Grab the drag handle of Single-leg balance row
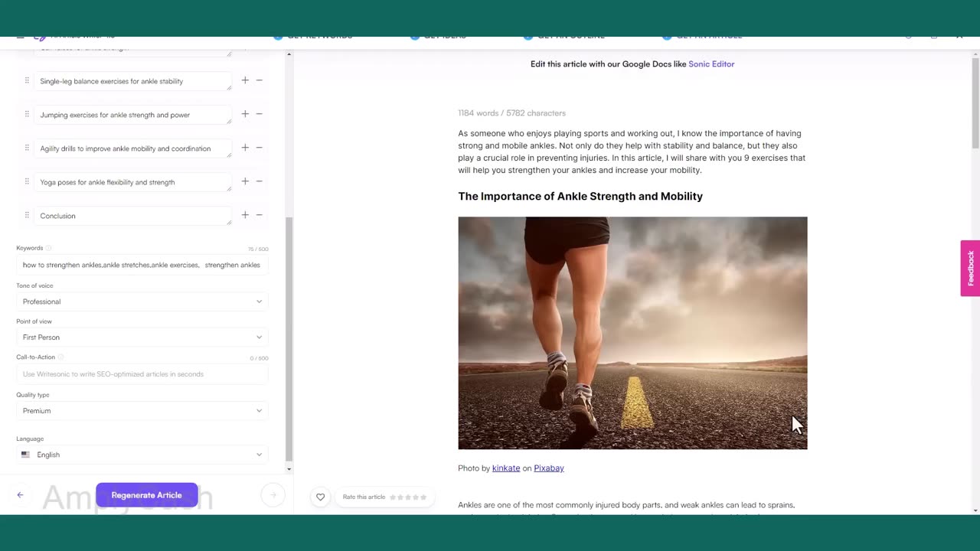 [27, 80]
